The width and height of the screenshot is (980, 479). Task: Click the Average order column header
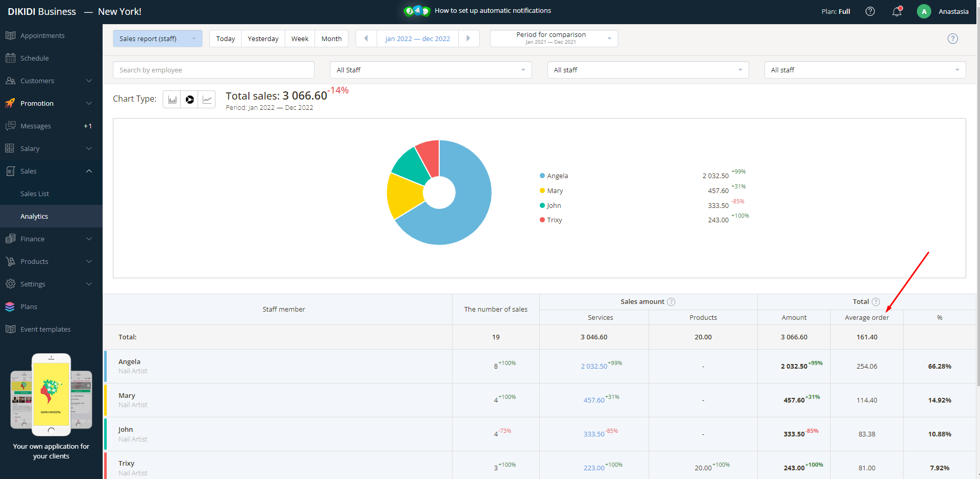[x=867, y=318]
